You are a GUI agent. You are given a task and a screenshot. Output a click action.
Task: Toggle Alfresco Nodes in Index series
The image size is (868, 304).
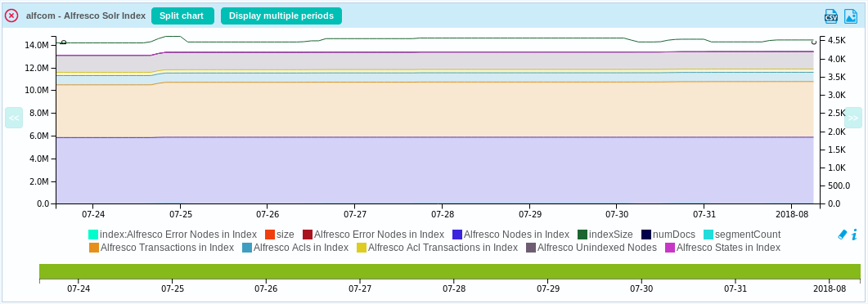point(511,235)
